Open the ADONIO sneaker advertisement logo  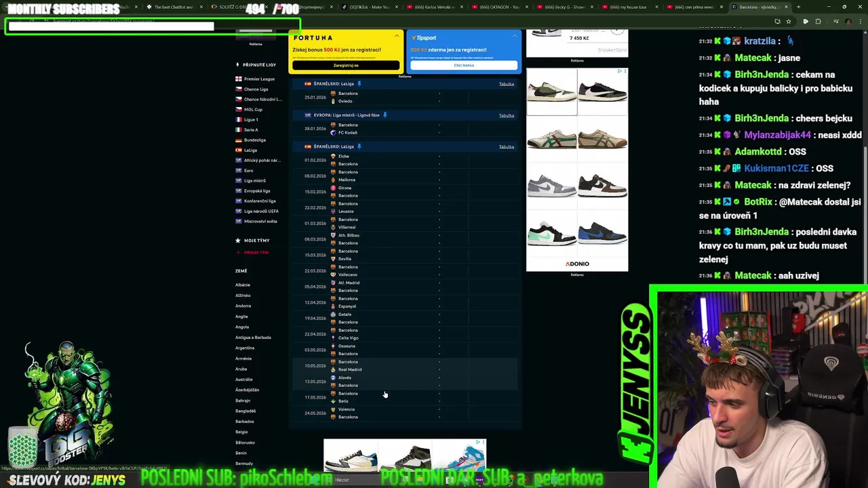pos(577,264)
